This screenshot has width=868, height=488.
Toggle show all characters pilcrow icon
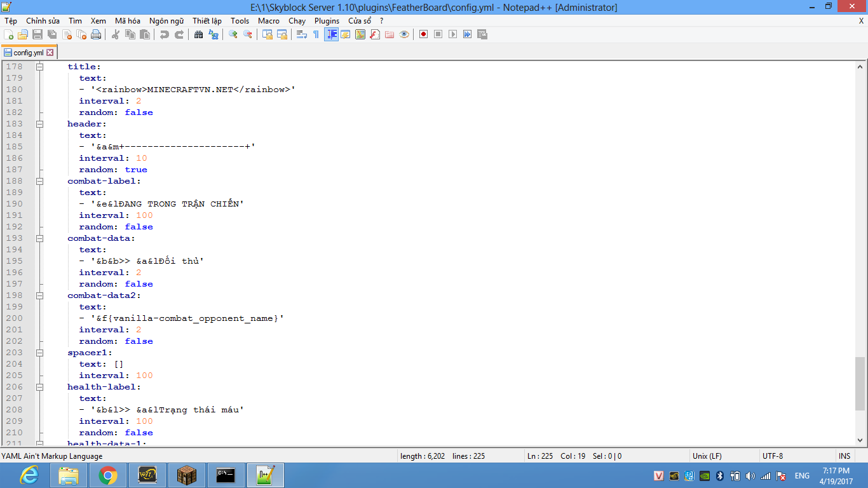click(316, 34)
